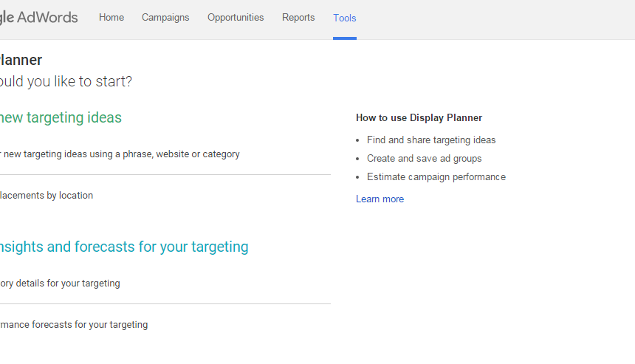Click 'Find and share targeting ideas' bullet

coord(431,140)
